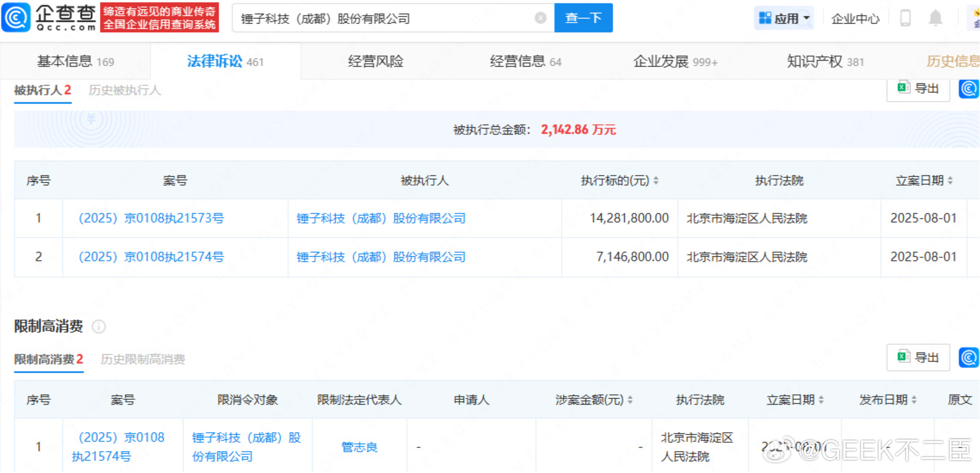Open the 经营风险 tab
The width and height of the screenshot is (980, 473).
[376, 61]
